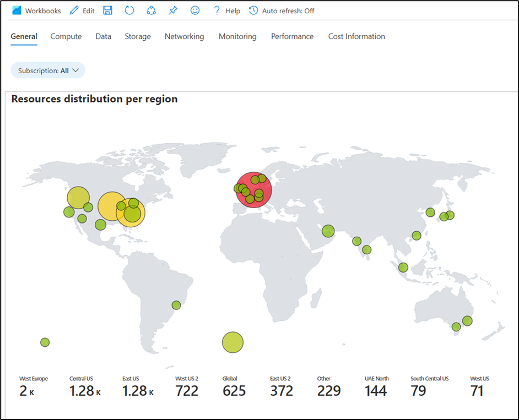The image size is (519, 420).
Task: Click the Edit button text
Action: [88, 11]
